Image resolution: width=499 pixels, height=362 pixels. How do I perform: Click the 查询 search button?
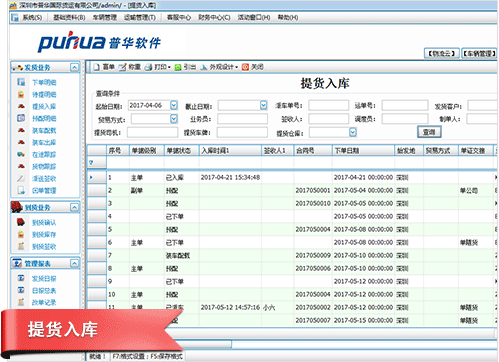(x=429, y=132)
